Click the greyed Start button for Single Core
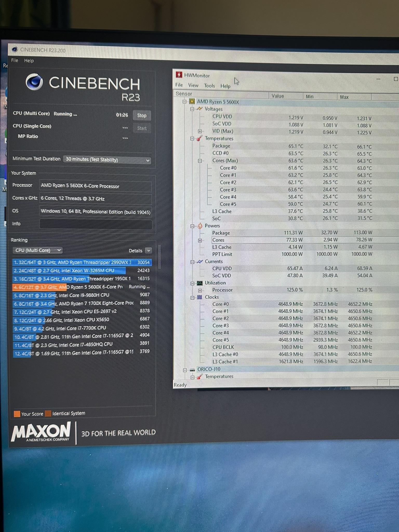The image size is (399, 532). coord(142,128)
